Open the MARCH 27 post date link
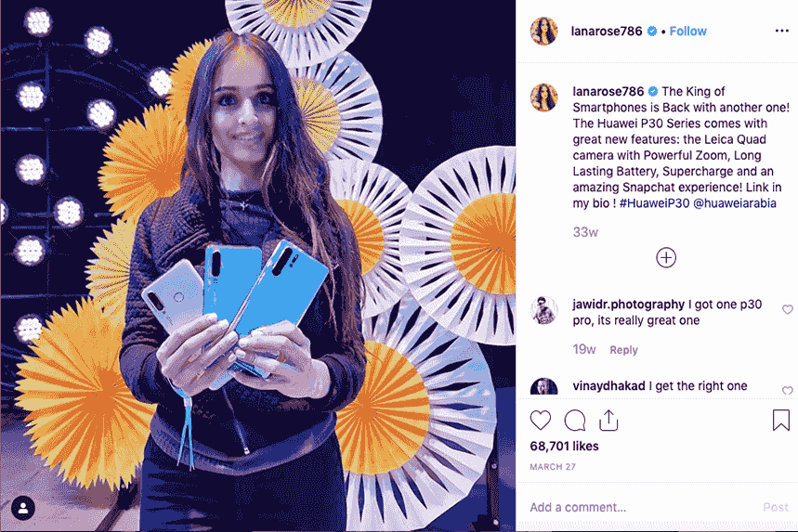 pyautogui.click(x=552, y=466)
